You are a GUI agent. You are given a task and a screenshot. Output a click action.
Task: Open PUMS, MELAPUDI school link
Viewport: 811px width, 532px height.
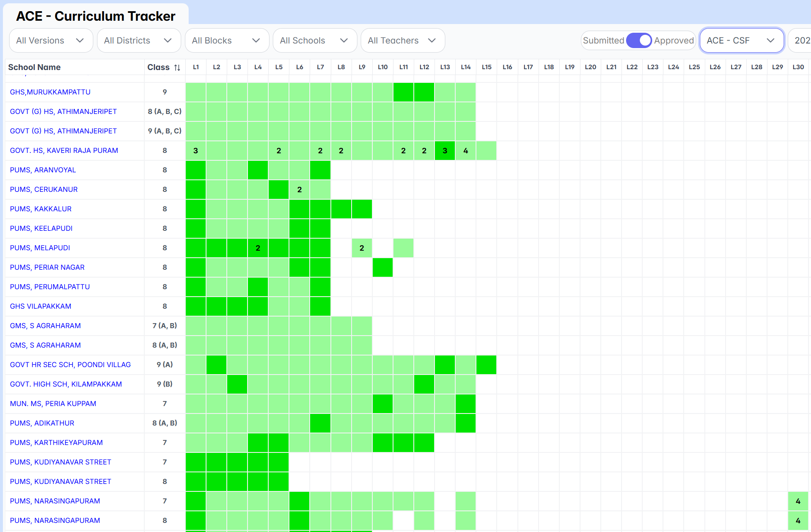[x=40, y=248]
